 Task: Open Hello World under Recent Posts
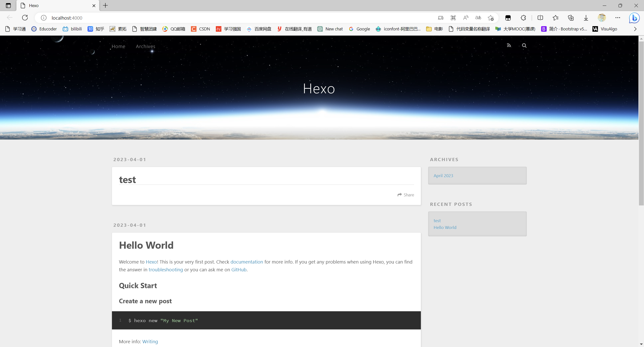pyautogui.click(x=445, y=227)
